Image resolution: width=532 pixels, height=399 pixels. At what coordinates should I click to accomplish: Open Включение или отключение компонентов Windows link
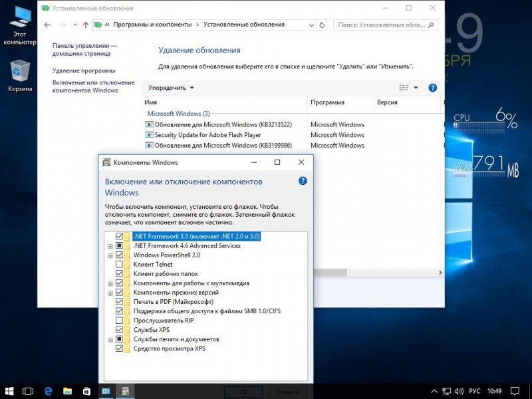[x=94, y=86]
